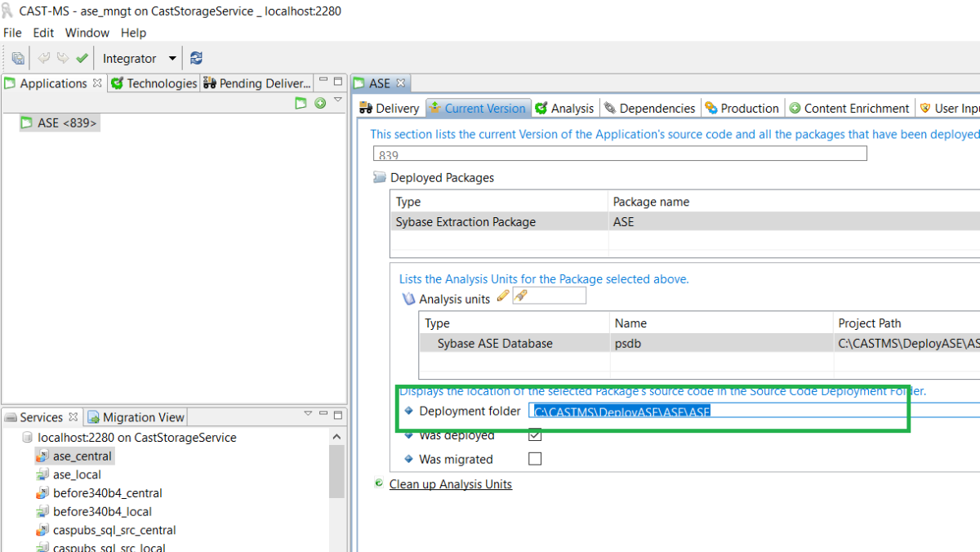980x552 pixels.
Task: Close the ASE editor tab
Action: click(x=400, y=83)
